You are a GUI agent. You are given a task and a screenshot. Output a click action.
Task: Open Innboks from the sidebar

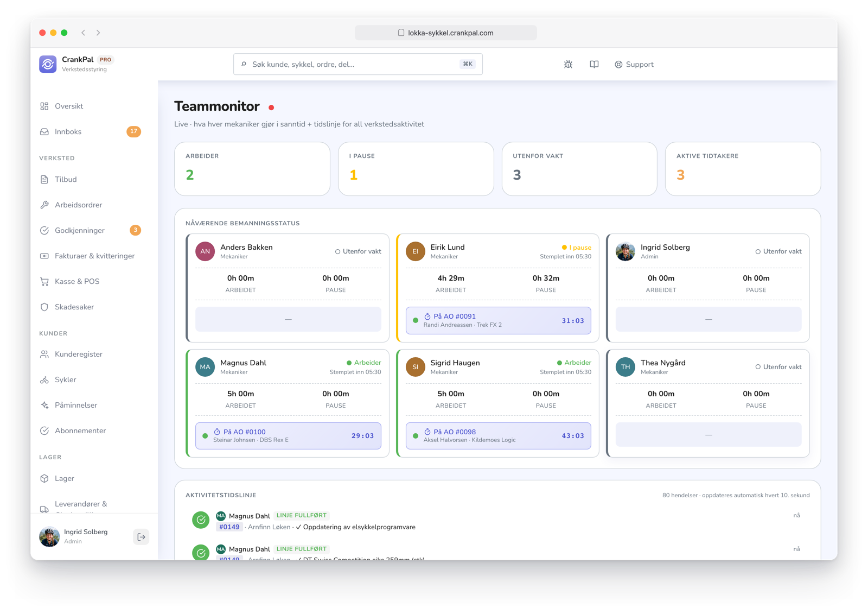click(68, 132)
